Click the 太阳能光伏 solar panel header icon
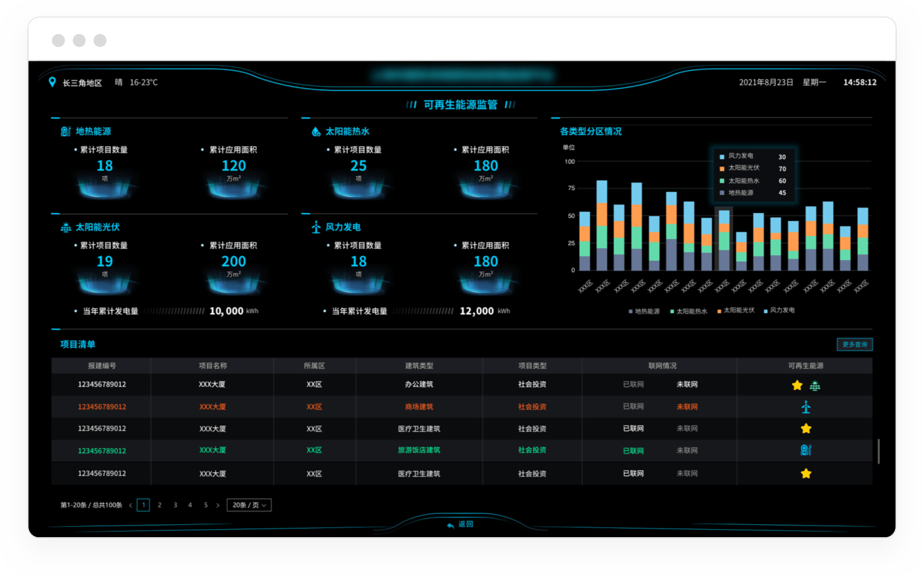Image resolution: width=924 pixels, height=578 pixels. [66, 227]
